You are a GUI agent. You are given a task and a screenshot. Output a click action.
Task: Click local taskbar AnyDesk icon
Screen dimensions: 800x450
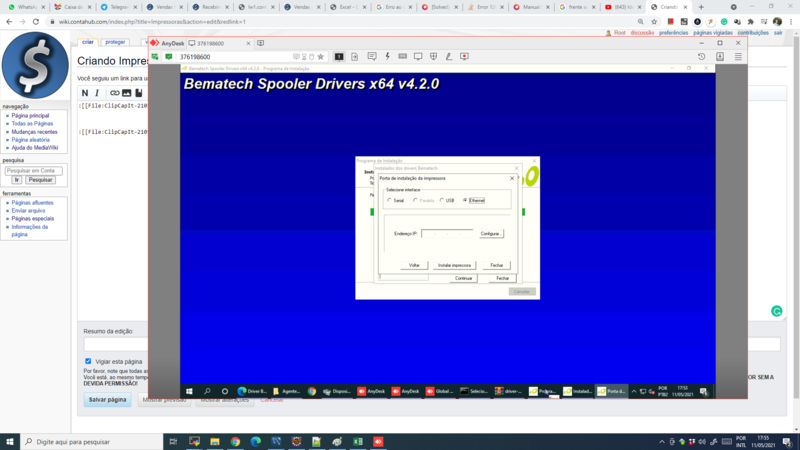click(378, 442)
